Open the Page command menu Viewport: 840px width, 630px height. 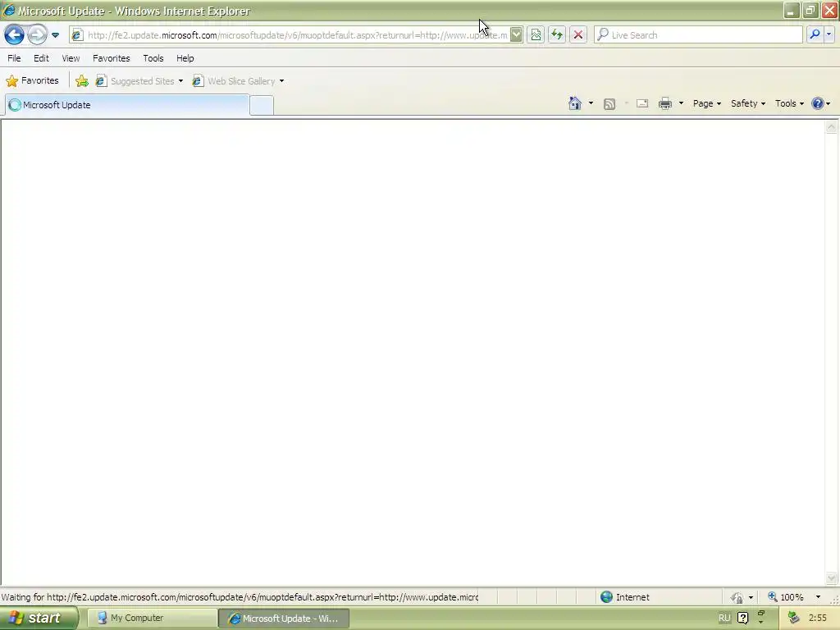[x=706, y=103]
